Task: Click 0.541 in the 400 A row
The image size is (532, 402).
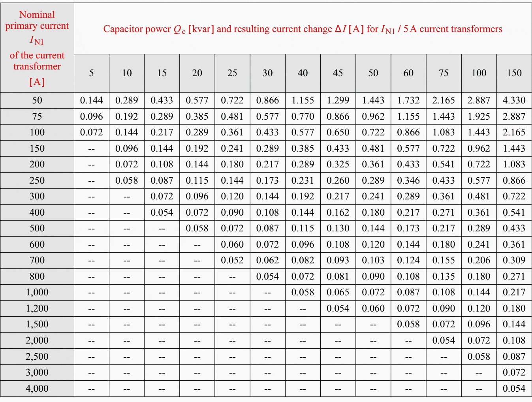Action: pos(514,212)
